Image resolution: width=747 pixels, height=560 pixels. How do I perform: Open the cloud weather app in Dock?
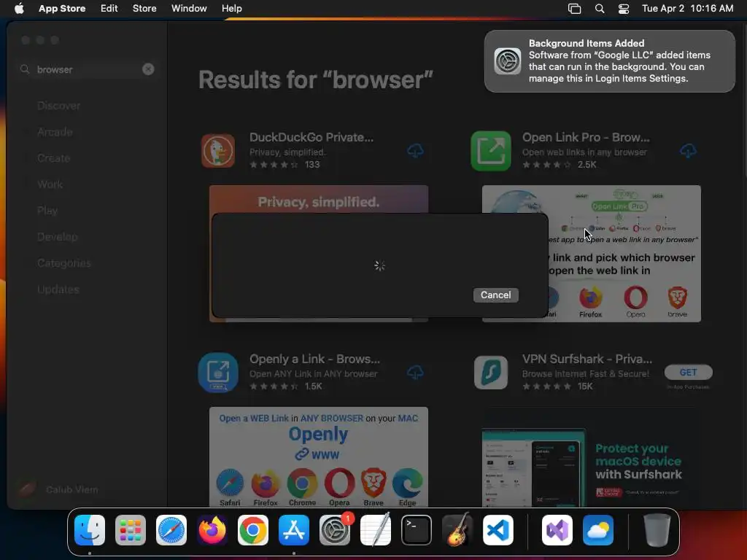[598, 530]
